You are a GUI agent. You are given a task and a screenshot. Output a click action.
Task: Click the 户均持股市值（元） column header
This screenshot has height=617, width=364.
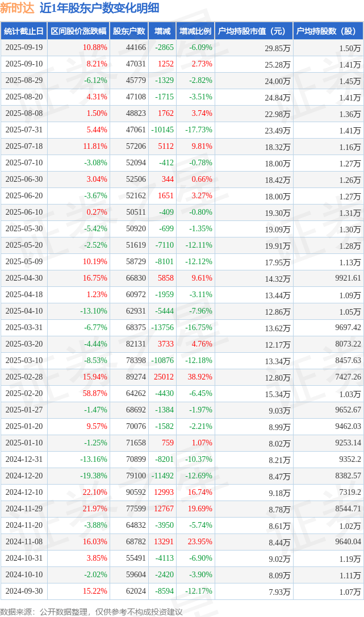[252, 31]
